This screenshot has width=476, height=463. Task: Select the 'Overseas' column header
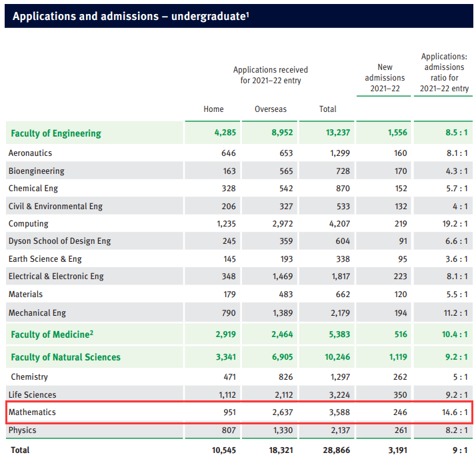click(271, 109)
